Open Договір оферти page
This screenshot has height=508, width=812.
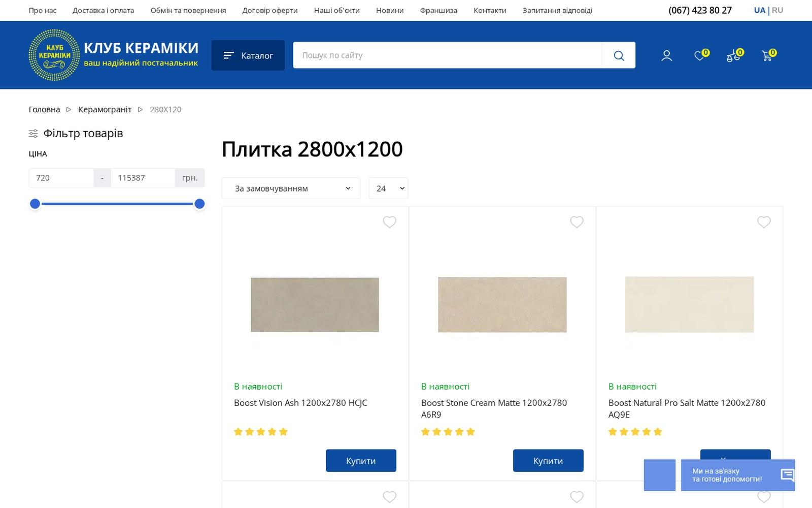coord(270,10)
